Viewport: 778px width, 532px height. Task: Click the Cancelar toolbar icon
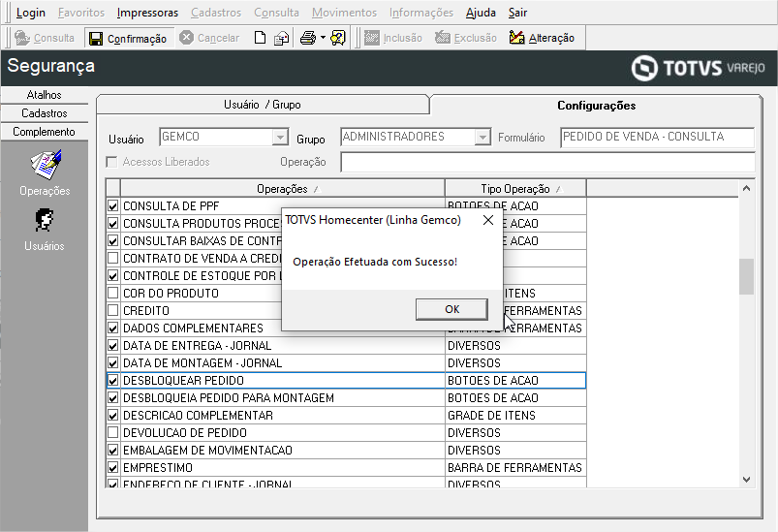coord(187,37)
